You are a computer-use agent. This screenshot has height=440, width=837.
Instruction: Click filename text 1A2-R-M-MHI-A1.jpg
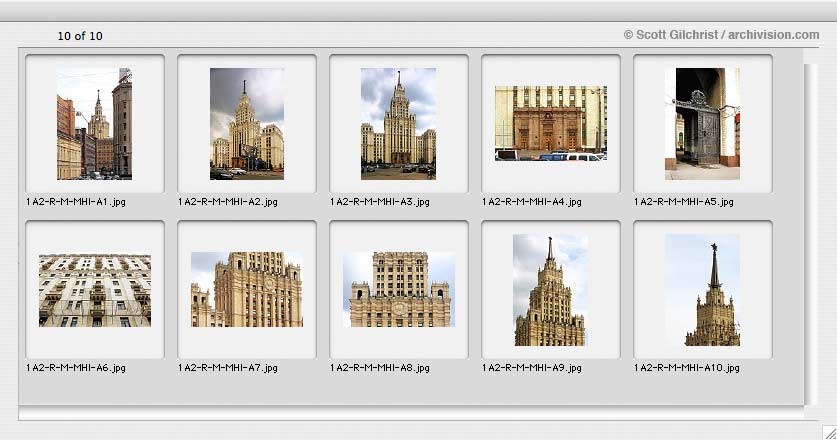coord(76,202)
